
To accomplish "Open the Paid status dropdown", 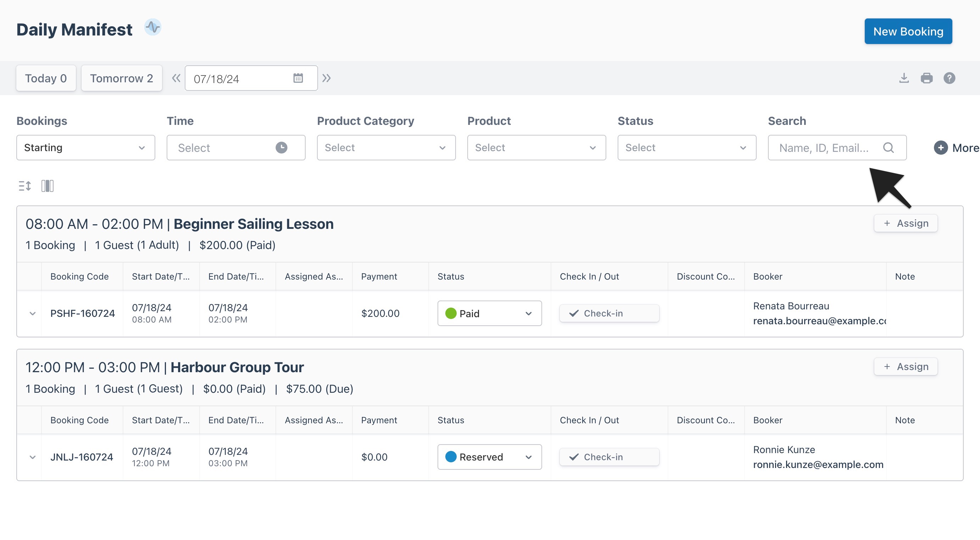I will (x=490, y=313).
